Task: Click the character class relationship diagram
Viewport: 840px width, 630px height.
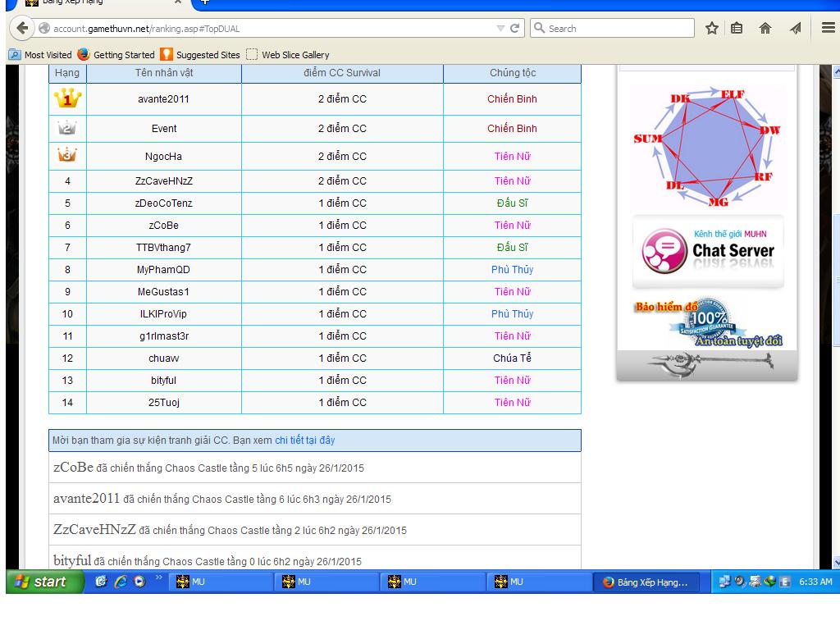Action: [x=706, y=146]
